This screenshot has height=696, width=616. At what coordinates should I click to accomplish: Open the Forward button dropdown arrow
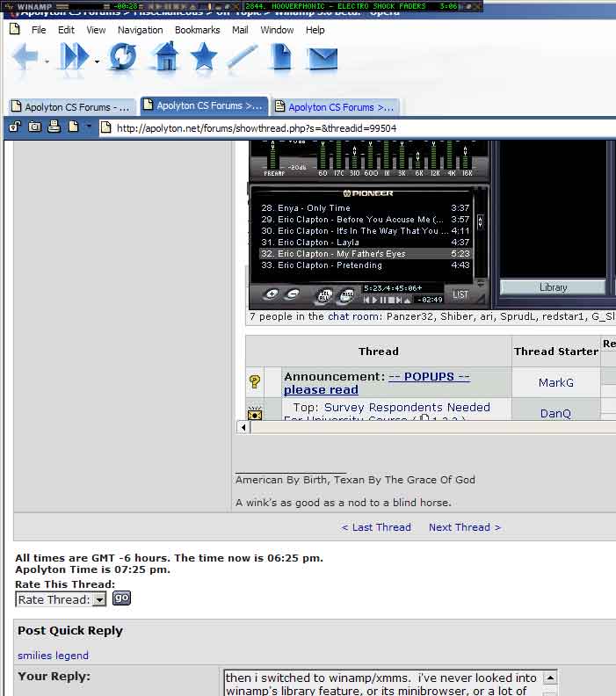pyautogui.click(x=97, y=62)
